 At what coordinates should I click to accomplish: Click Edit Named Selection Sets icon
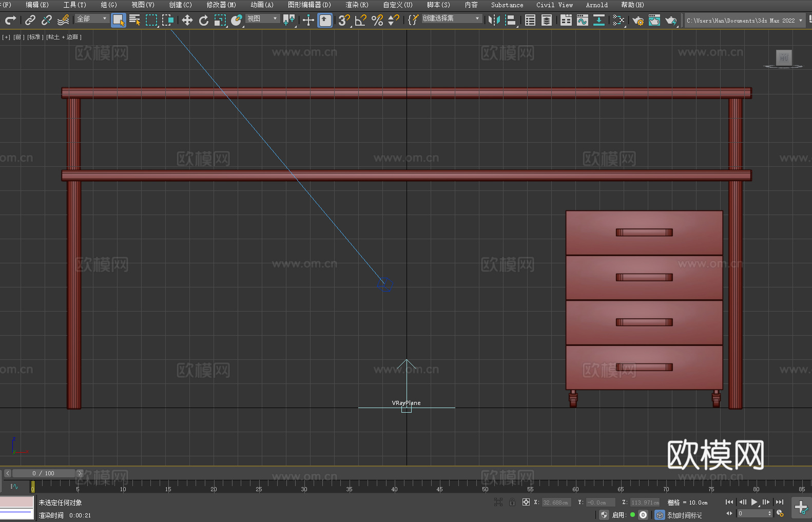(x=413, y=20)
